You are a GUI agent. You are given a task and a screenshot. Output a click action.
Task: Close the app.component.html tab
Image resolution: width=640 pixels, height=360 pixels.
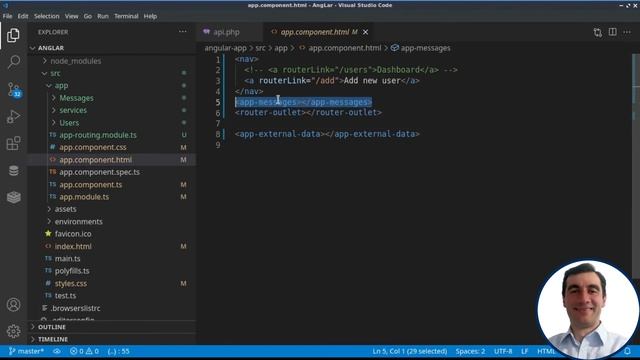click(366, 32)
